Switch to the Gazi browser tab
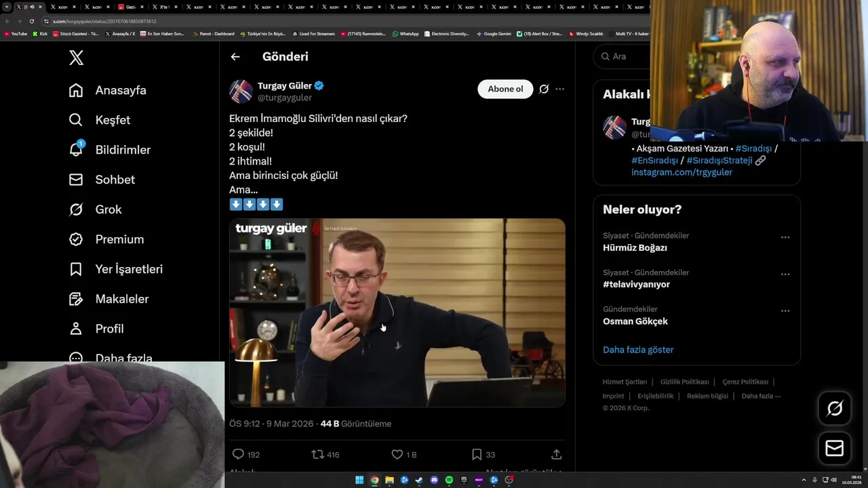This screenshot has width=868, height=488. pos(131,7)
